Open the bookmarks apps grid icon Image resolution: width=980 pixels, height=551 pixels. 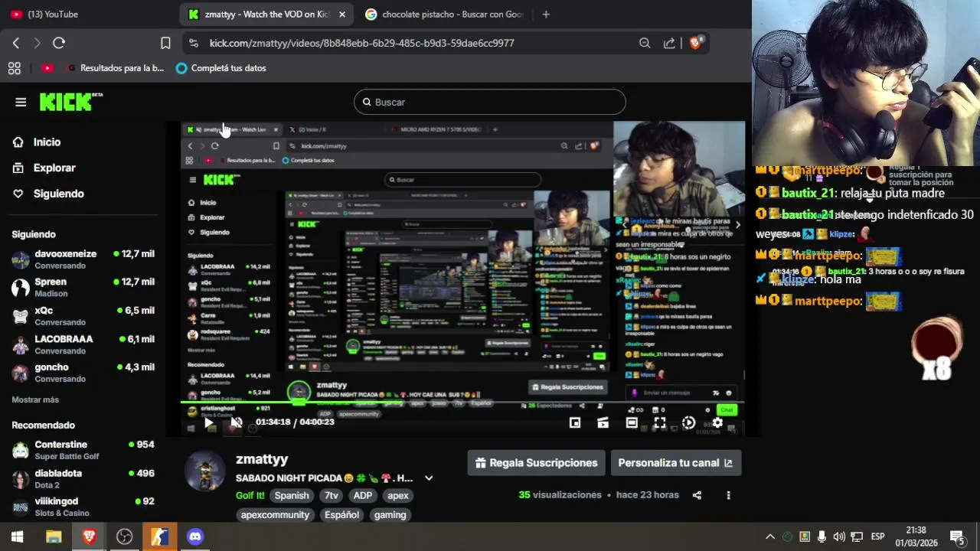tap(14, 68)
